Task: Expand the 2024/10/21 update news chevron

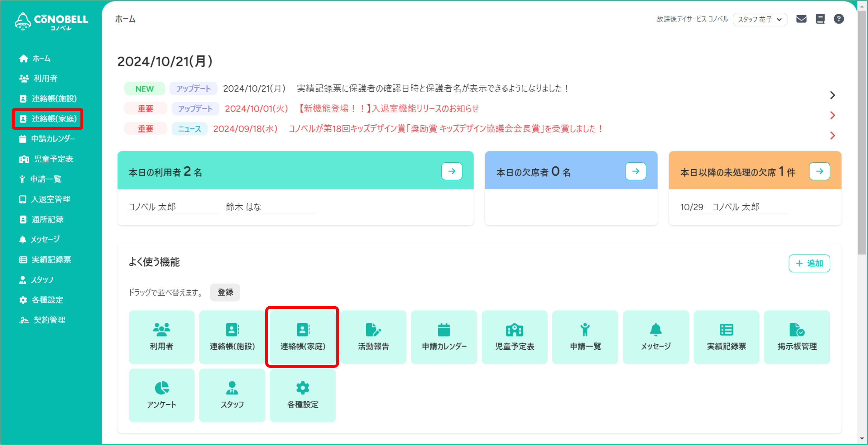Action: click(x=832, y=95)
